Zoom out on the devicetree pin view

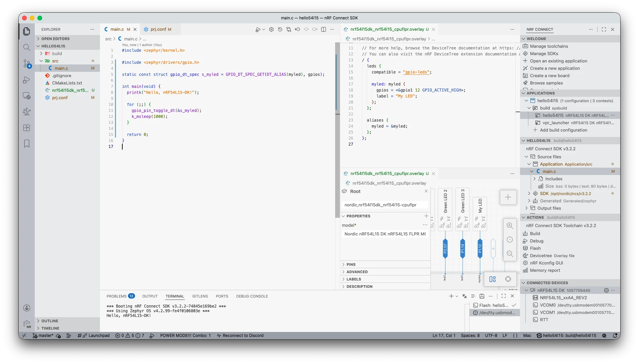pos(510,254)
